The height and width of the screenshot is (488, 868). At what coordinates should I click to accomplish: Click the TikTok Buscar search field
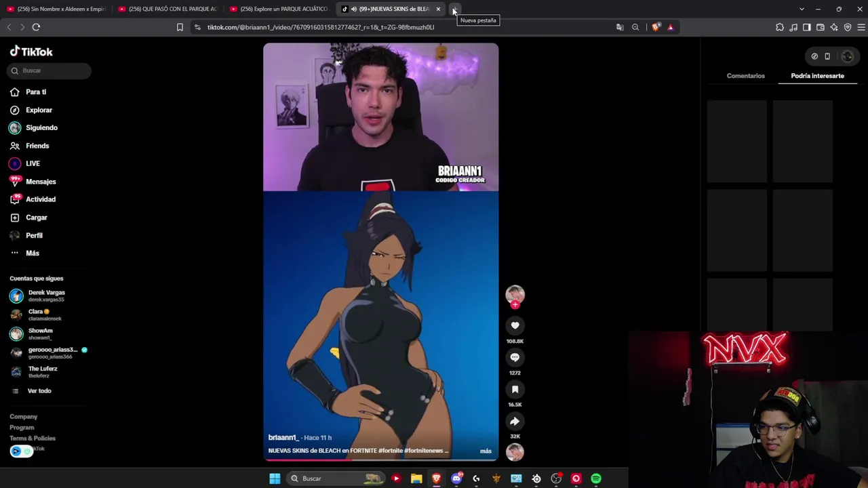click(50, 70)
